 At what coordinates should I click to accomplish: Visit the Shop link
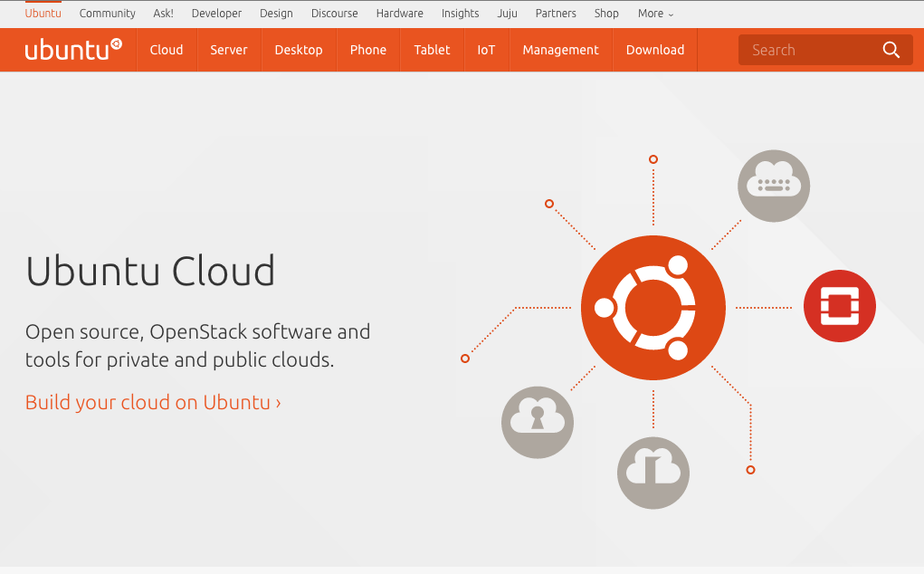606,14
